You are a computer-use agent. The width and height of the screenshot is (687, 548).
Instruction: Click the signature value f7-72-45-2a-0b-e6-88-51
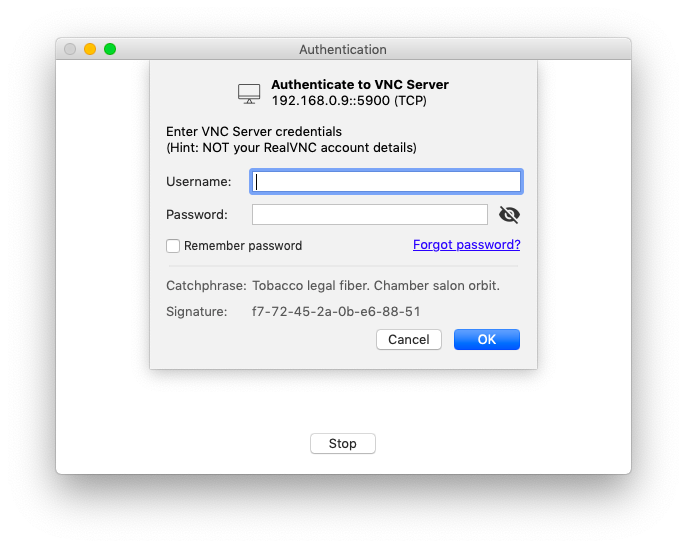(x=336, y=312)
